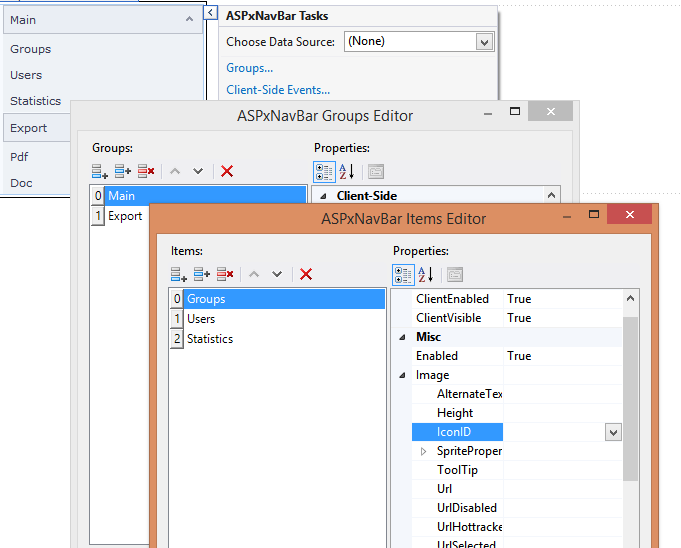Move selected item up in Items Editor
This screenshot has width=681, height=548.
tap(254, 274)
